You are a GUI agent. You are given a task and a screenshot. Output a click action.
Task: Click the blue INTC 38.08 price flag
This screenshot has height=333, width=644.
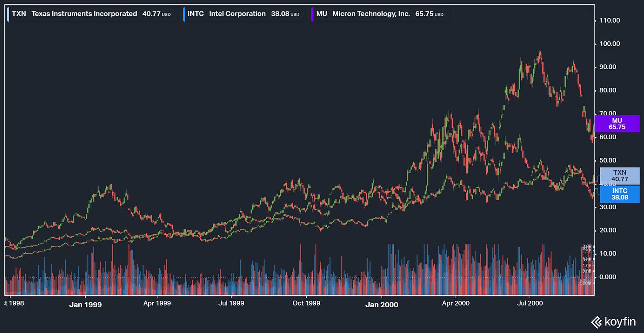[x=619, y=194]
